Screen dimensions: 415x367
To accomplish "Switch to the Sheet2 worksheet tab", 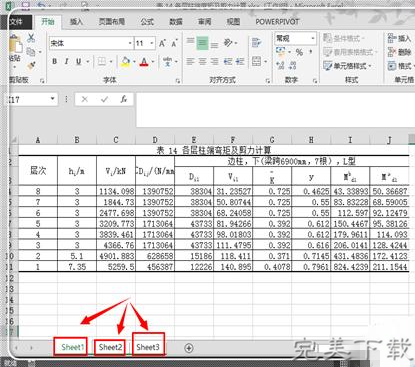I will point(110,347).
